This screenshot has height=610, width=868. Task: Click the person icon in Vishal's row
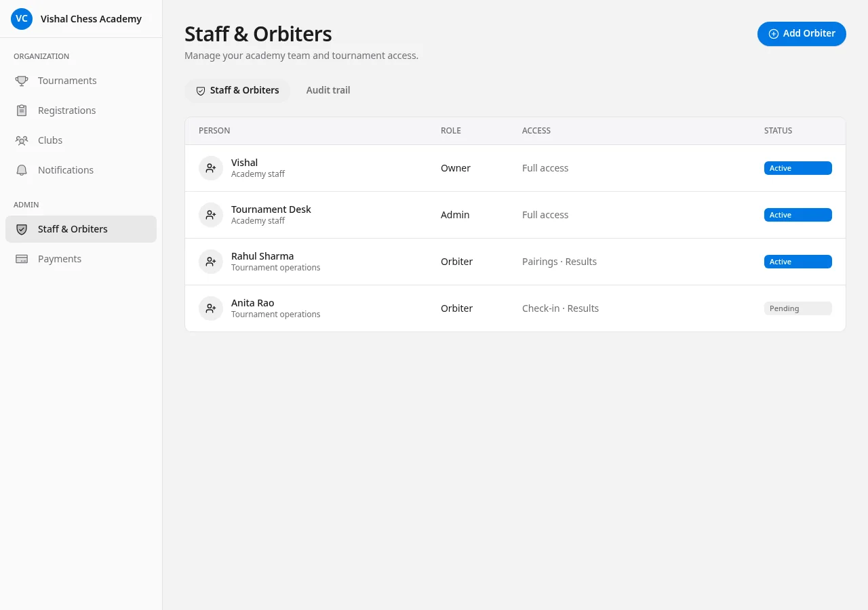tap(211, 168)
